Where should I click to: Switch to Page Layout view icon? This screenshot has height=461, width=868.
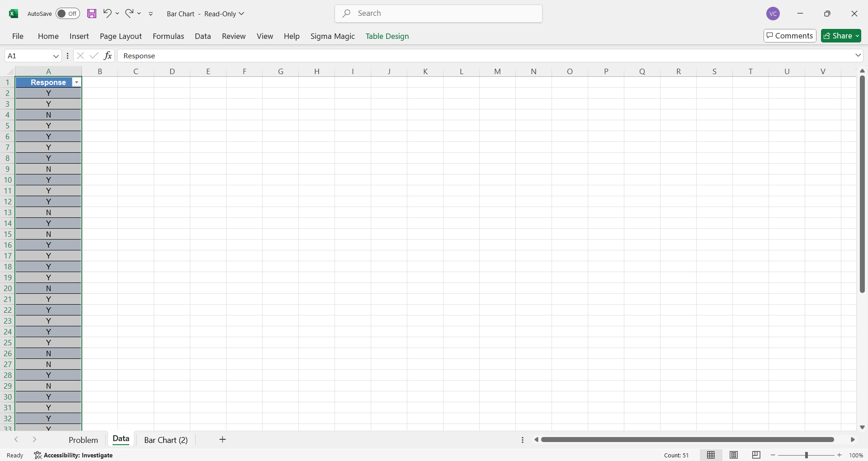click(x=734, y=455)
